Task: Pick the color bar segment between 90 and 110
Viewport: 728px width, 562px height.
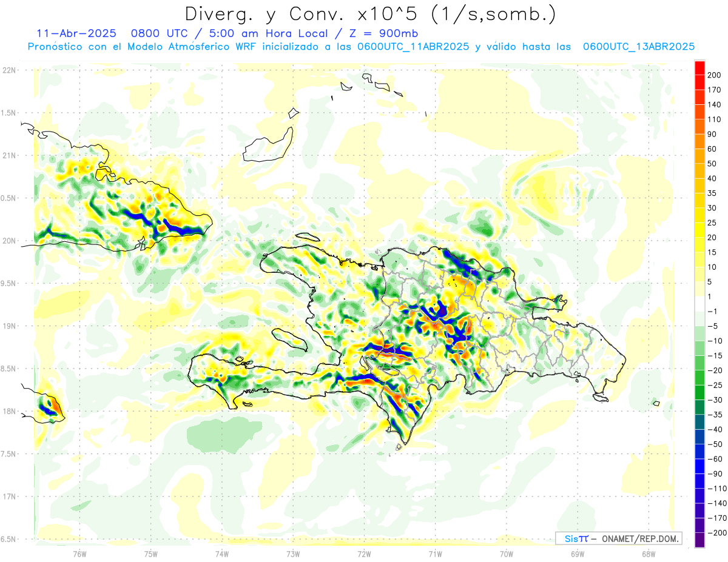Action: point(700,127)
